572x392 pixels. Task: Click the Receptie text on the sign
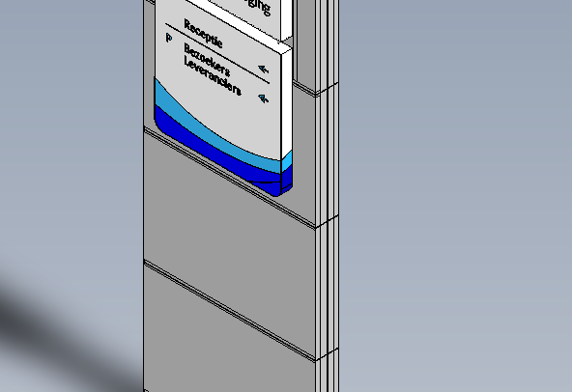click(203, 34)
